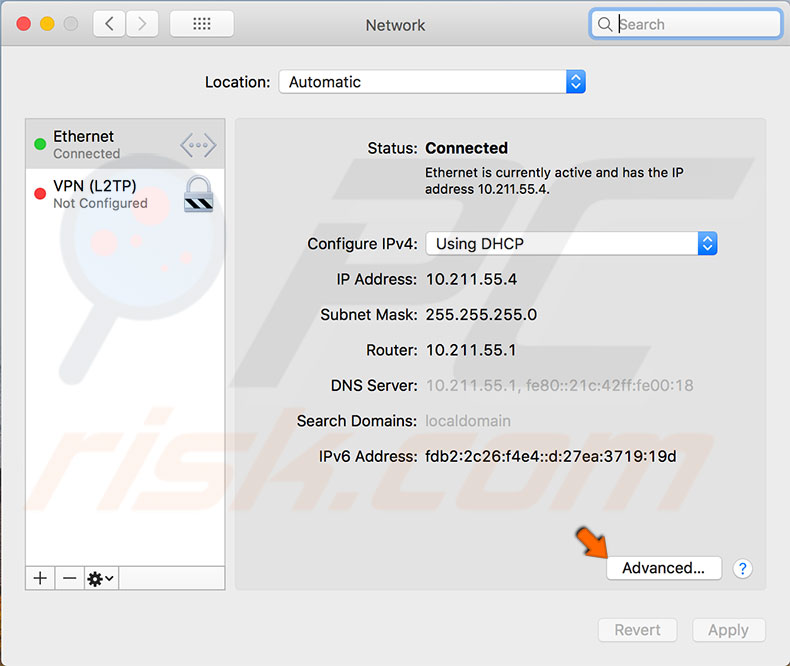Click the Network window title
The image size is (790, 666).
coord(396,25)
